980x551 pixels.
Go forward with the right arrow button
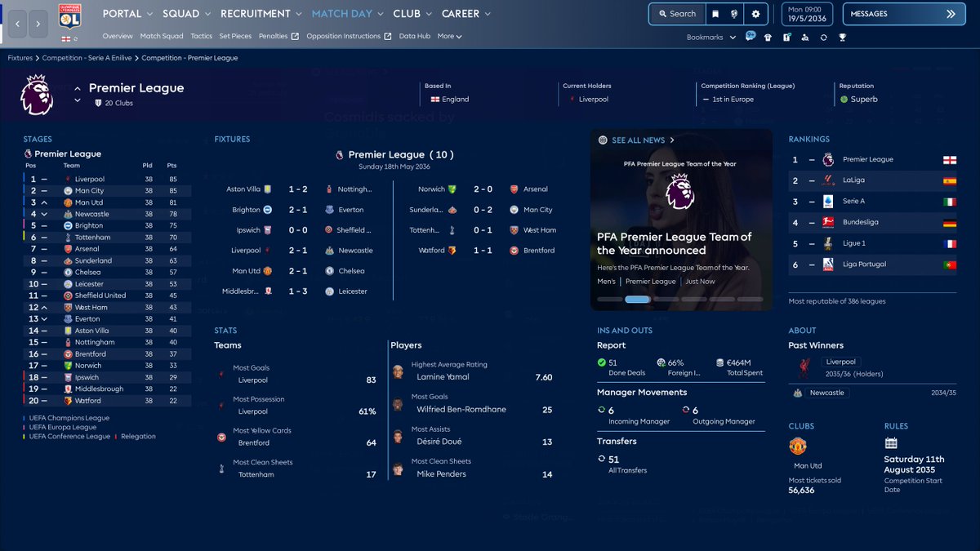(38, 24)
